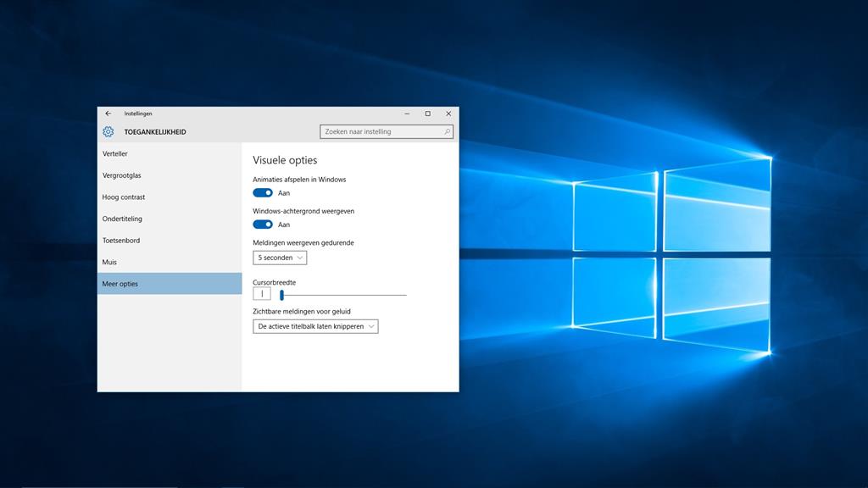The height and width of the screenshot is (488, 868).
Task: Disable the Windows-achtergrond weergeven switch
Action: [x=263, y=224]
